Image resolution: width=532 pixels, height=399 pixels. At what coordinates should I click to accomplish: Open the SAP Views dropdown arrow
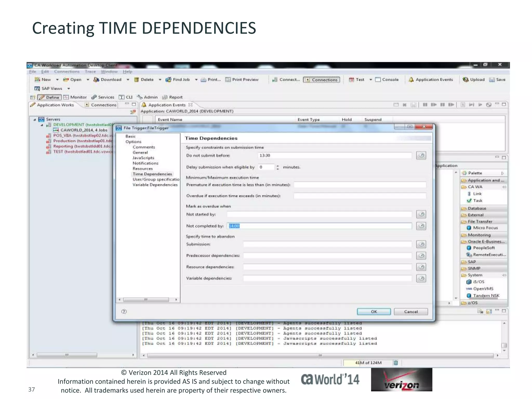click(69, 89)
